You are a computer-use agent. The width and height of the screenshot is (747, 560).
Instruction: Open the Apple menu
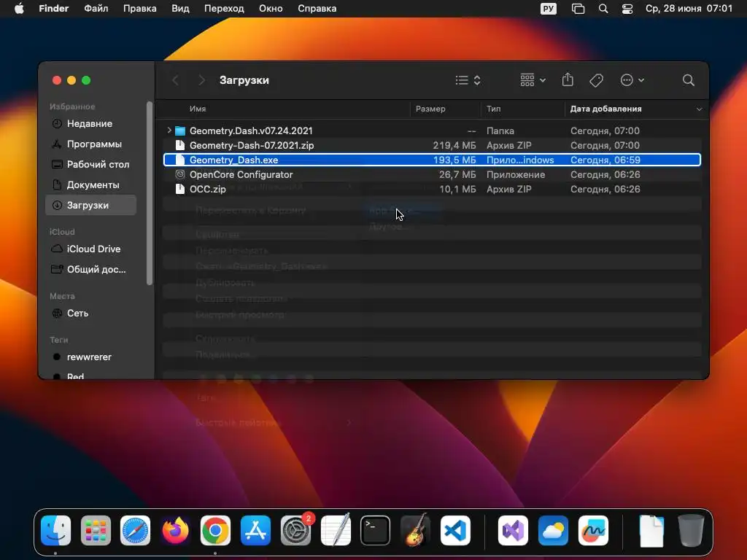pos(19,9)
